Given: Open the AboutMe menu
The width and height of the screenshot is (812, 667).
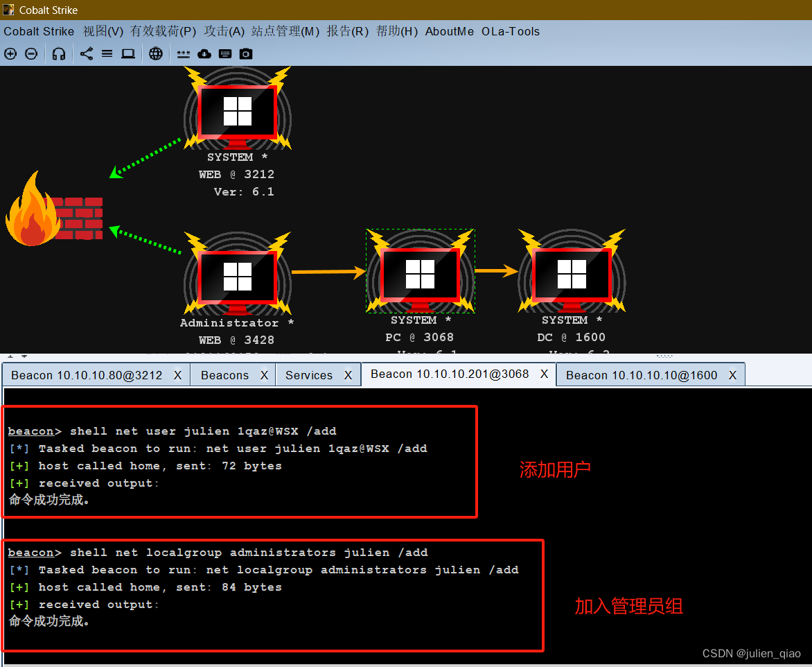Looking at the screenshot, I should (450, 31).
